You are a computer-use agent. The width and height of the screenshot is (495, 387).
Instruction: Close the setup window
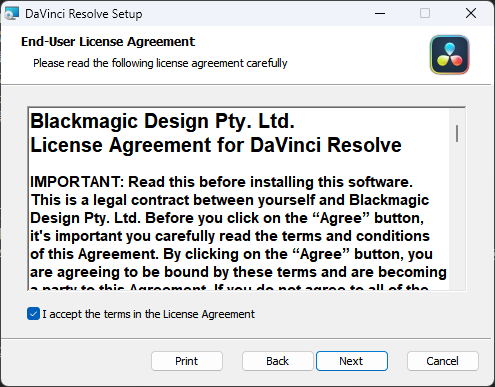471,13
